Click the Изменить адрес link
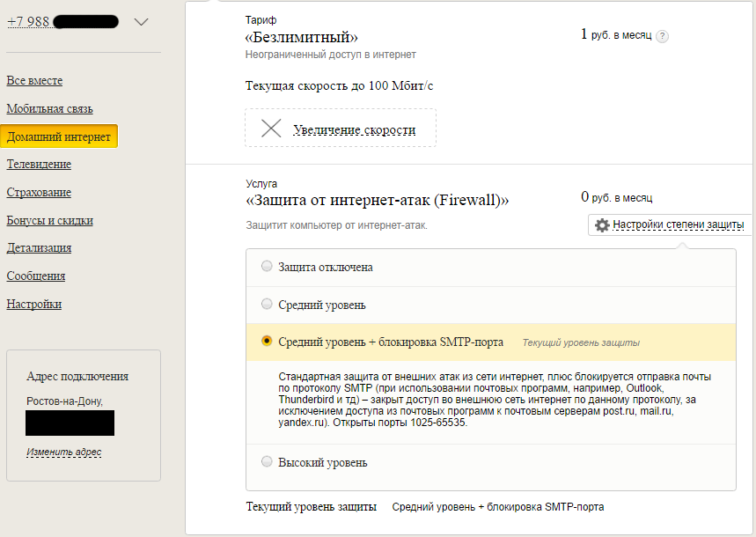Screen dimensions: 756x537 (x=63, y=452)
